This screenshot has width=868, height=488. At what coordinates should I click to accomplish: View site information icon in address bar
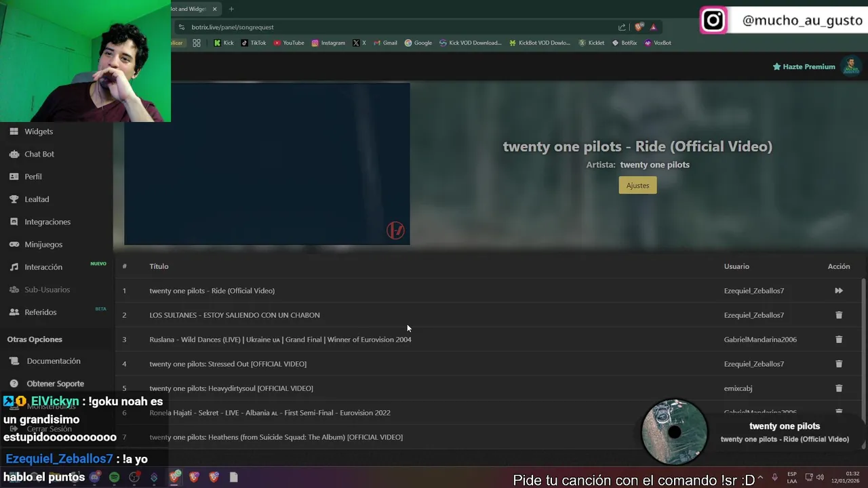pyautogui.click(x=181, y=27)
